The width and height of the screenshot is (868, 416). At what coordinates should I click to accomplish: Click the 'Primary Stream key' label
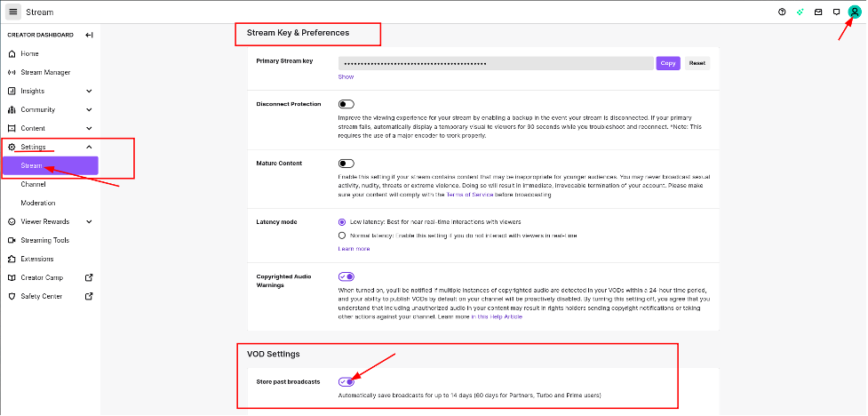click(284, 61)
